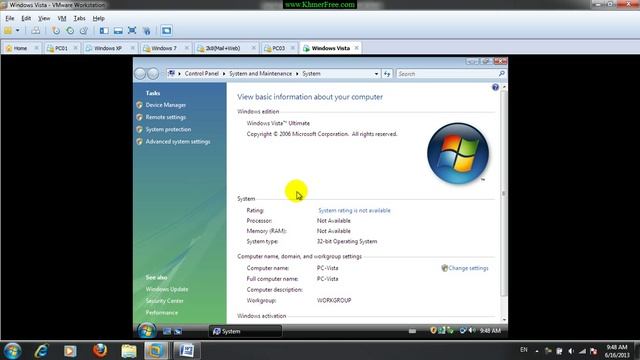Open Internet Explorer from host taskbar

[x=41, y=351]
